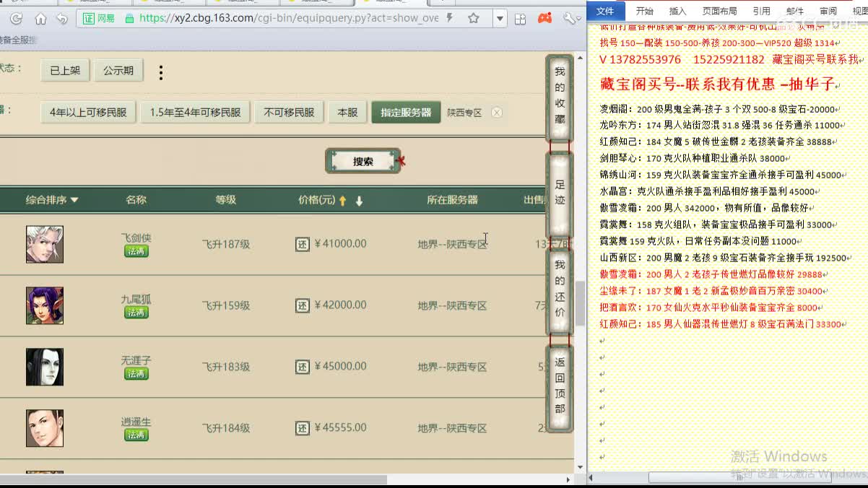Open the 综合排序 sort dropdown

click(52, 200)
